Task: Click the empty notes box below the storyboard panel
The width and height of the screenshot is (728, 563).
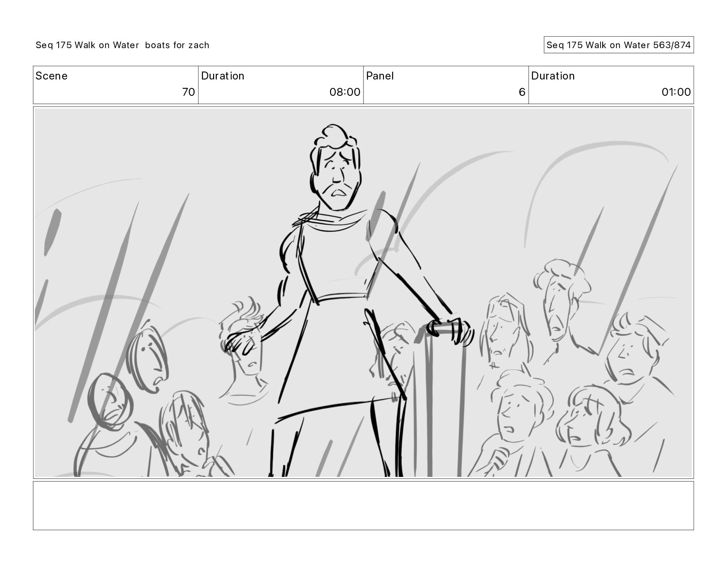Action: [363, 506]
